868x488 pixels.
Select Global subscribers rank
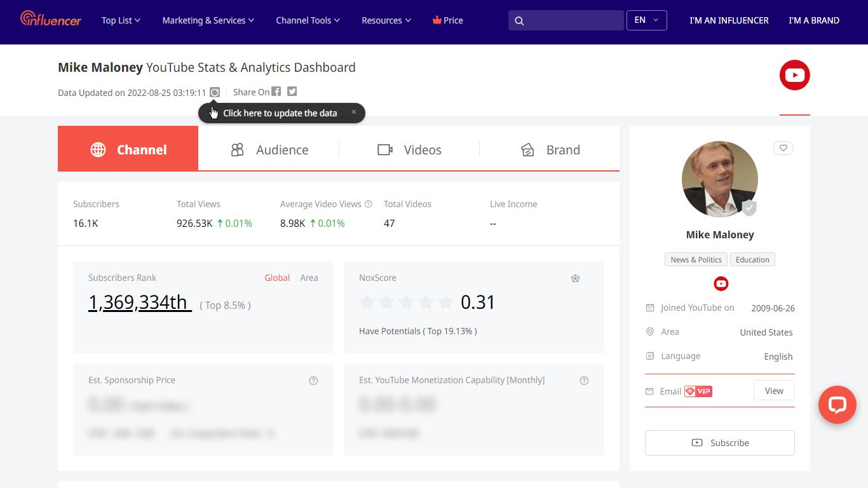[x=277, y=278]
